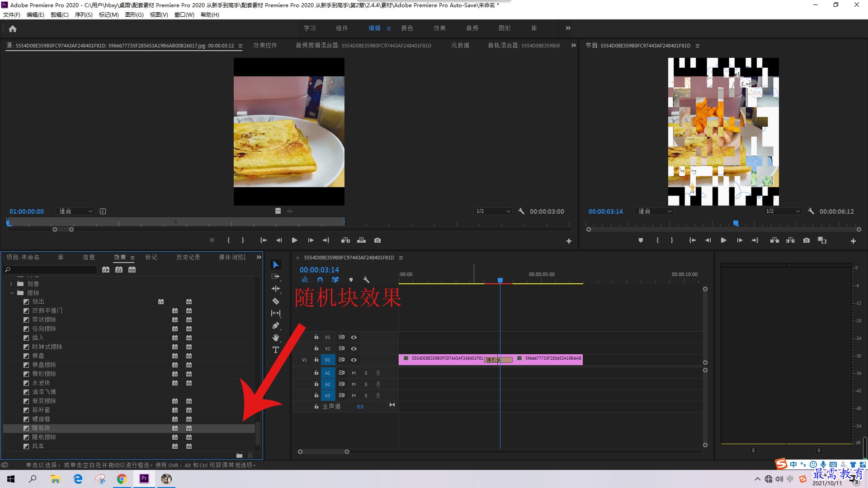Open program monitor button editor plus

pos(853,241)
